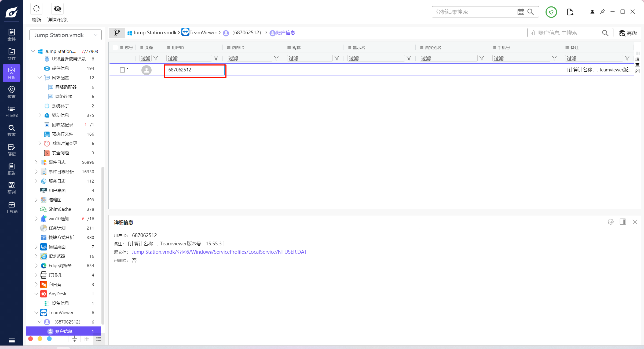Screen dimensions: 644x349
Task: Click the details panel settings gear
Action: 611,222
